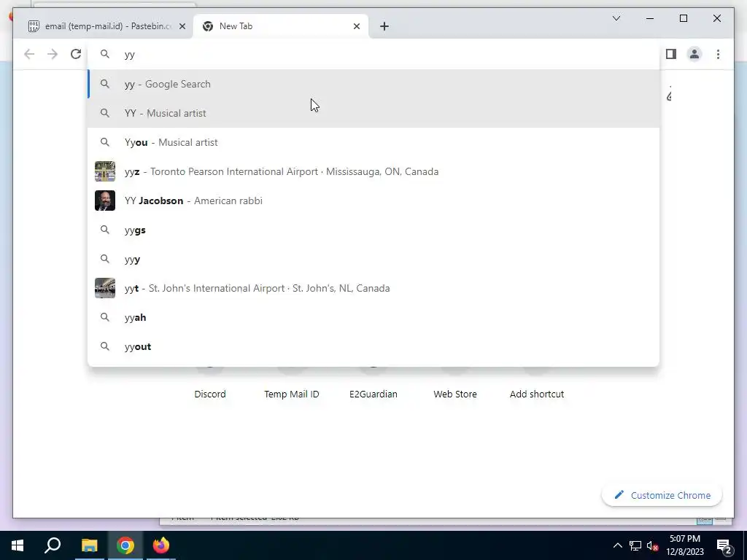This screenshot has height=560, width=747.
Task: Show hidden system tray icons
Action: 617,545
